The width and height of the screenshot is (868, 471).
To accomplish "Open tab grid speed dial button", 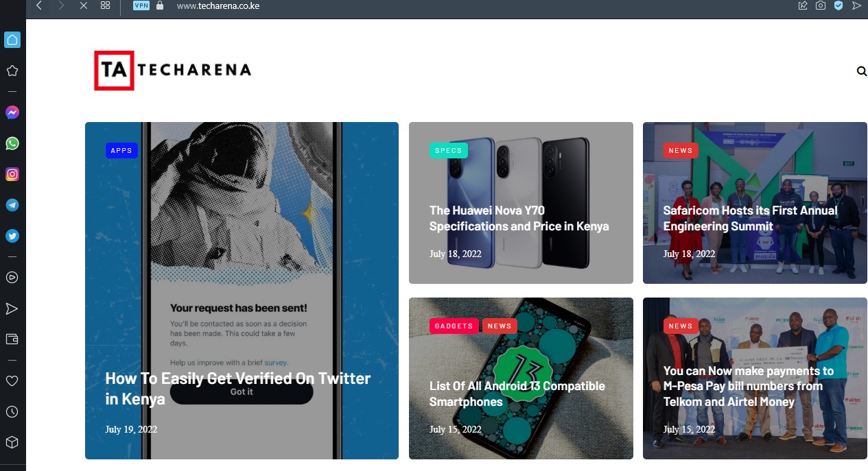I will [x=105, y=5].
